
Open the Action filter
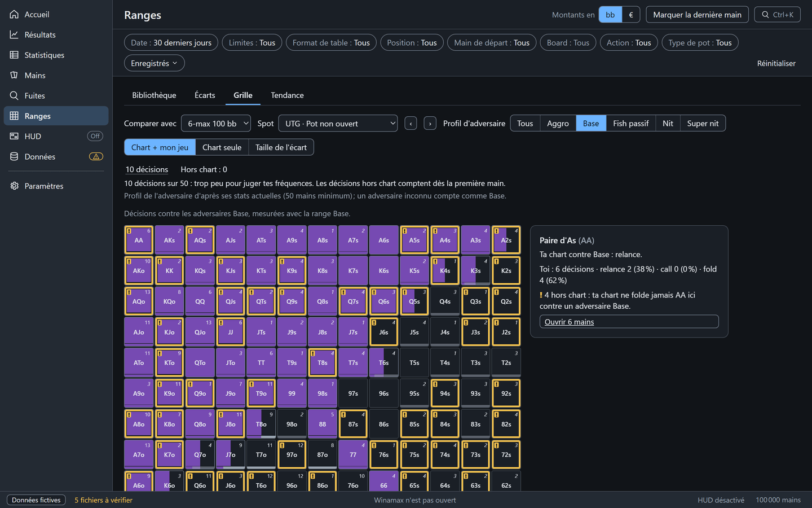pos(629,42)
